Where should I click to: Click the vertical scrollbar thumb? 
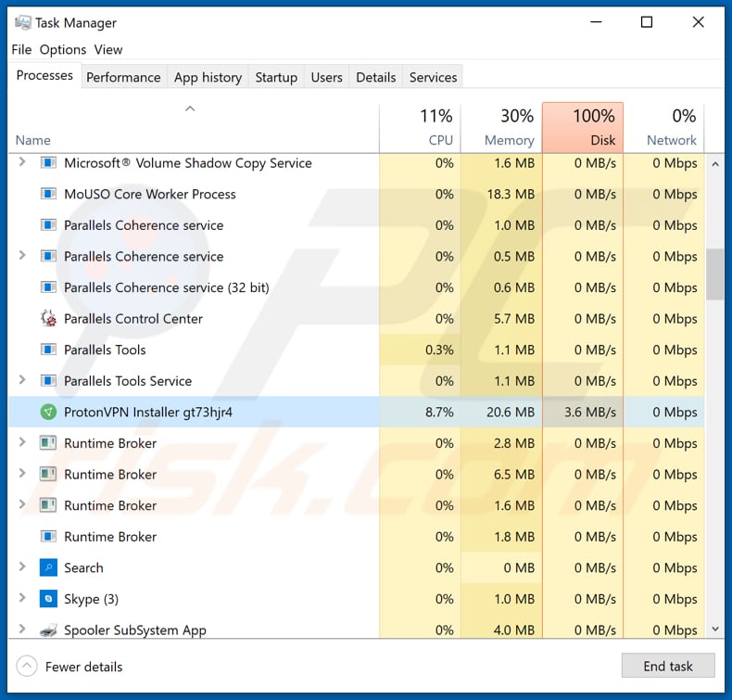click(714, 274)
